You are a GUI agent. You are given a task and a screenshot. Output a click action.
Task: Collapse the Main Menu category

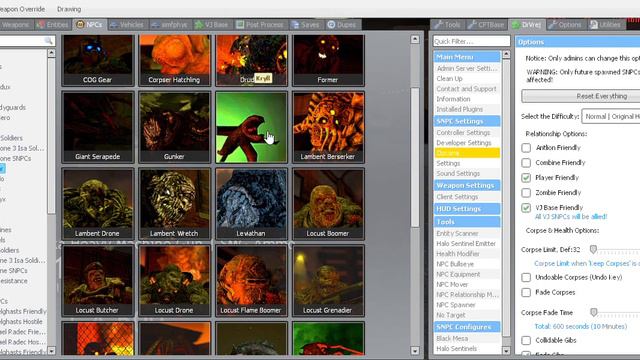(467, 57)
